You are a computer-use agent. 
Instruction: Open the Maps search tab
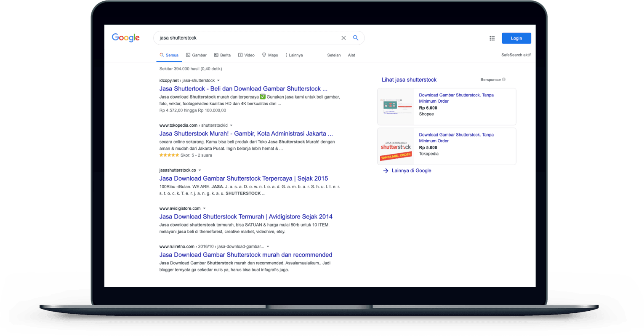(270, 55)
